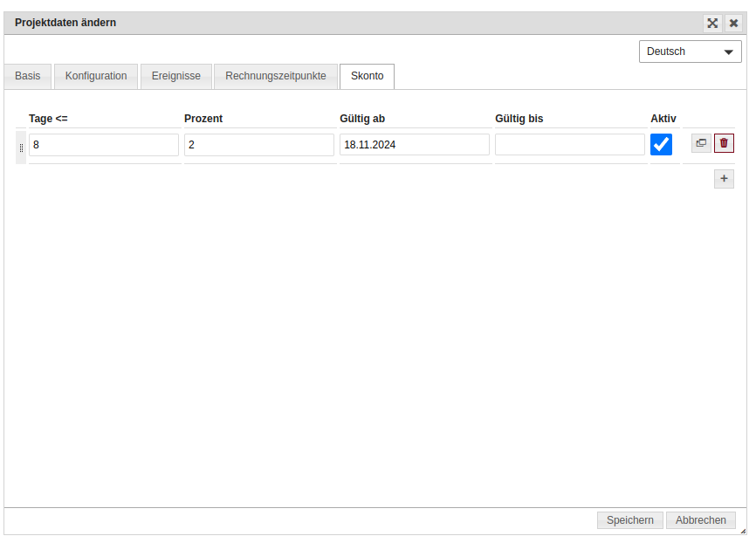
Task: Click into the Prozent input field
Action: [259, 145]
